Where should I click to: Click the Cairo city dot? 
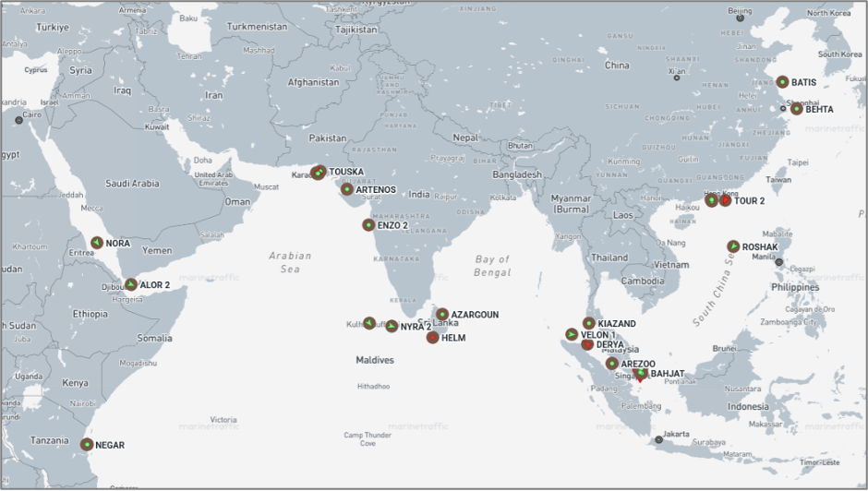click(x=18, y=120)
